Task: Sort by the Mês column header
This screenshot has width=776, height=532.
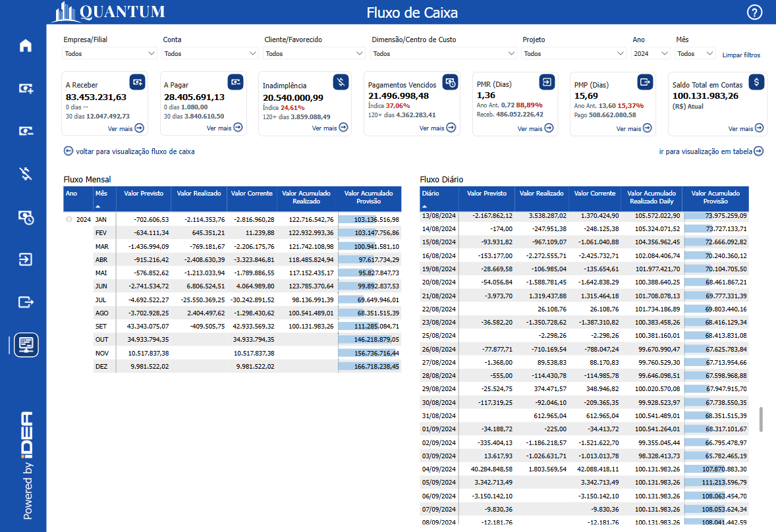Action: coord(101,194)
